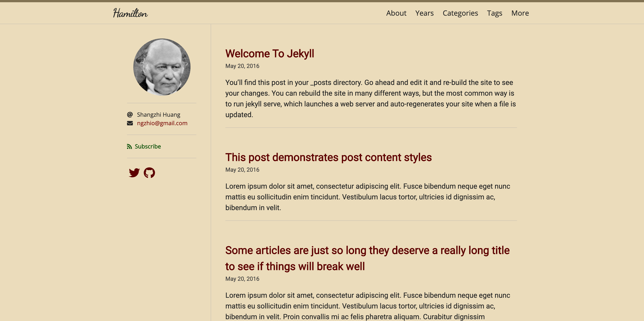This screenshot has height=321, width=644.
Task: Open the About page
Action: tap(396, 13)
